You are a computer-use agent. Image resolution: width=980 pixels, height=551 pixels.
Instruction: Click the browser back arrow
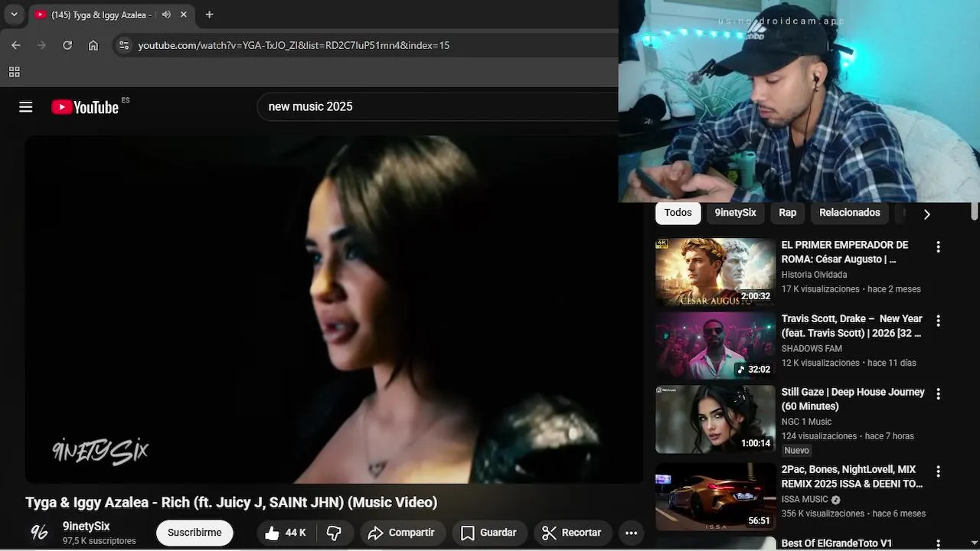pos(16,45)
